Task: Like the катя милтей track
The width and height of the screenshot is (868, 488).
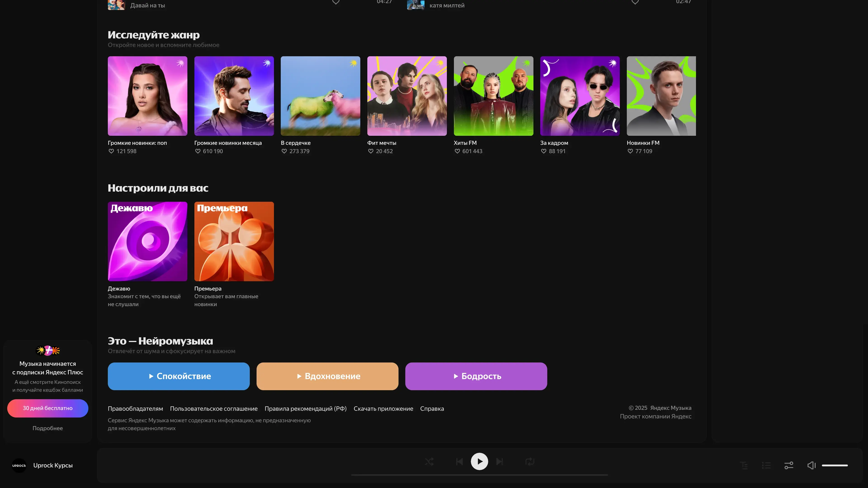Action: pyautogui.click(x=635, y=2)
